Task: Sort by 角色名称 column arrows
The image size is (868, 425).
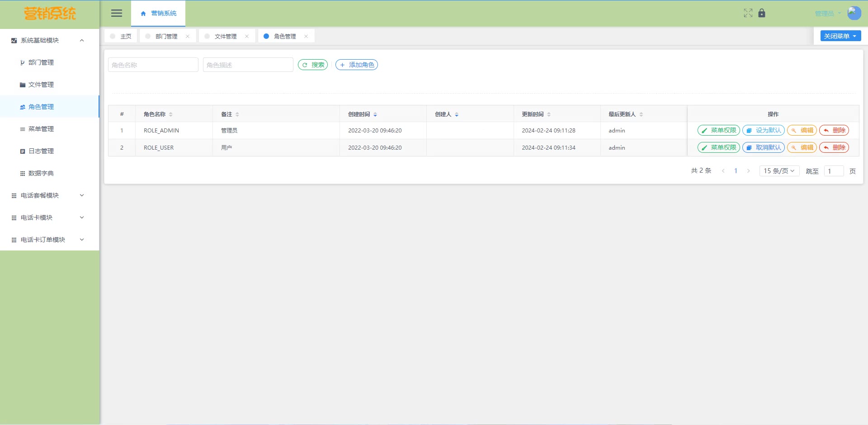Action: tap(171, 114)
